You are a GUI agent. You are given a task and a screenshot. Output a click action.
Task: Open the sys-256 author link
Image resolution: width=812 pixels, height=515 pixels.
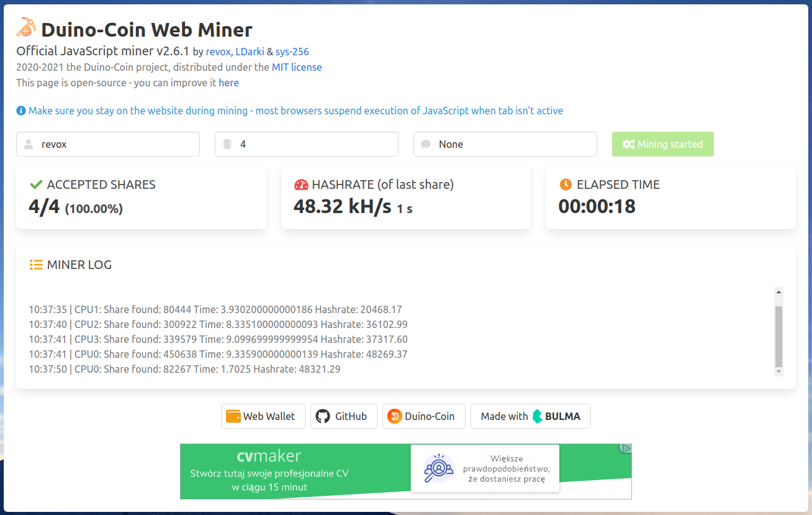[x=292, y=52]
